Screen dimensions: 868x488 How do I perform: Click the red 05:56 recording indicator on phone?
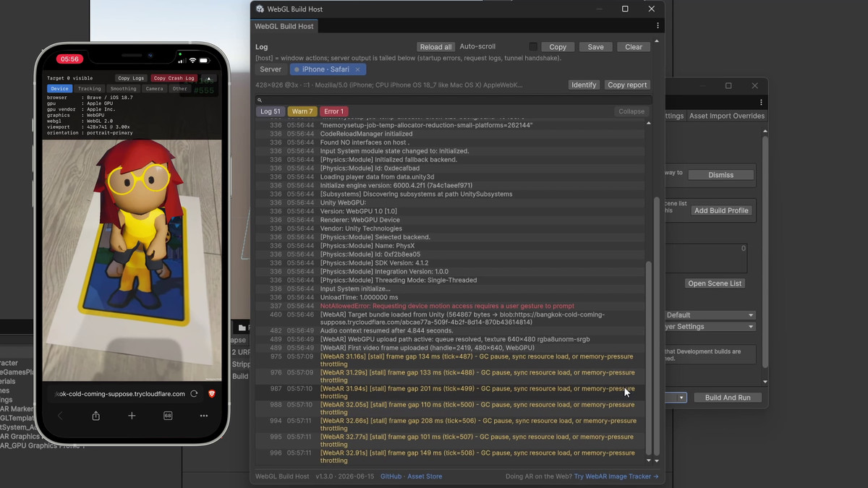point(70,59)
